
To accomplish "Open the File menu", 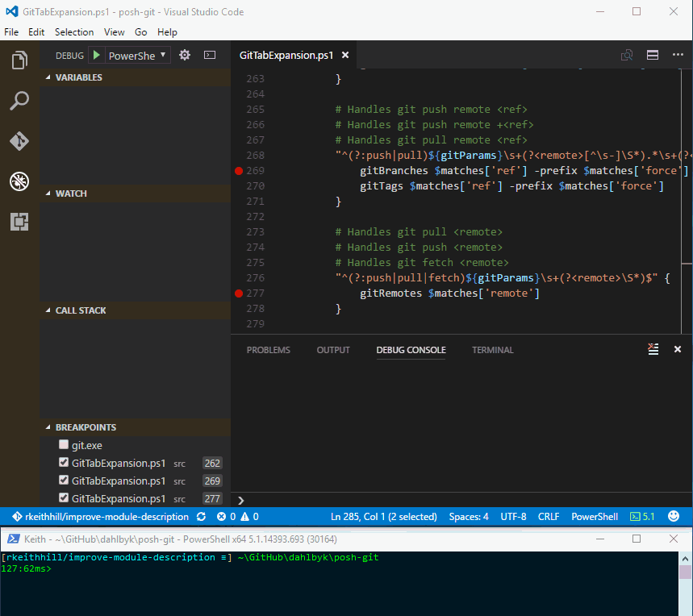I will [11, 31].
